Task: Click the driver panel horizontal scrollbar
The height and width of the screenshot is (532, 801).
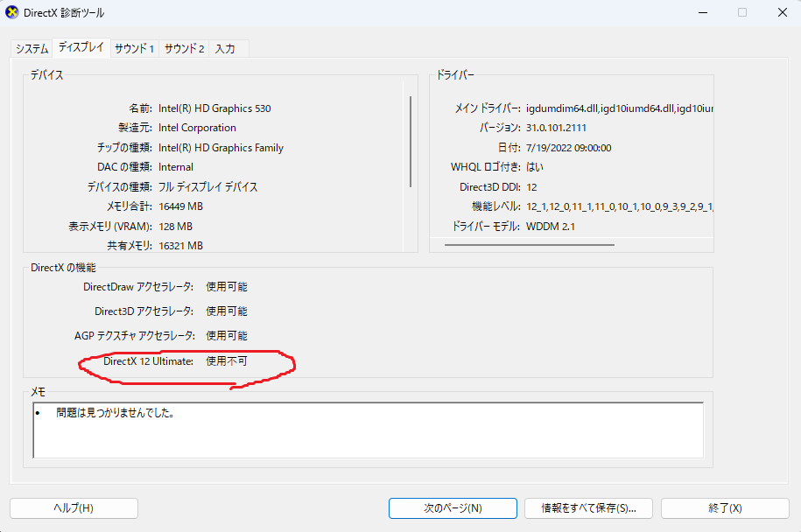Action: pyautogui.click(x=530, y=245)
